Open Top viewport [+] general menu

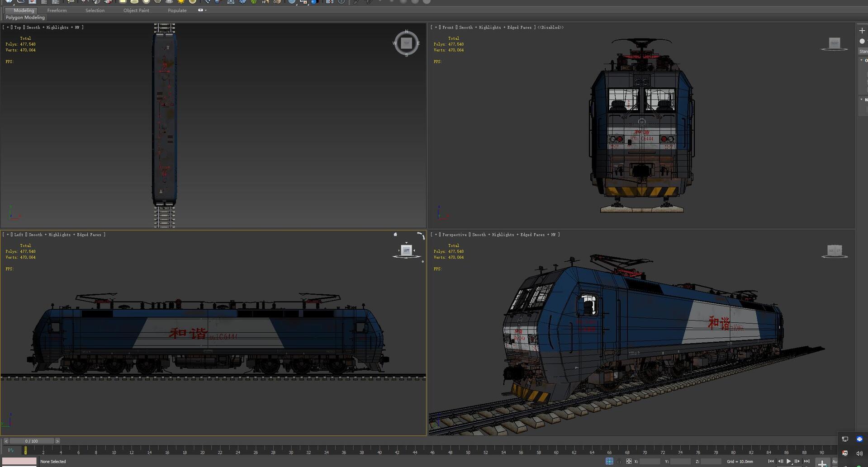pos(8,27)
